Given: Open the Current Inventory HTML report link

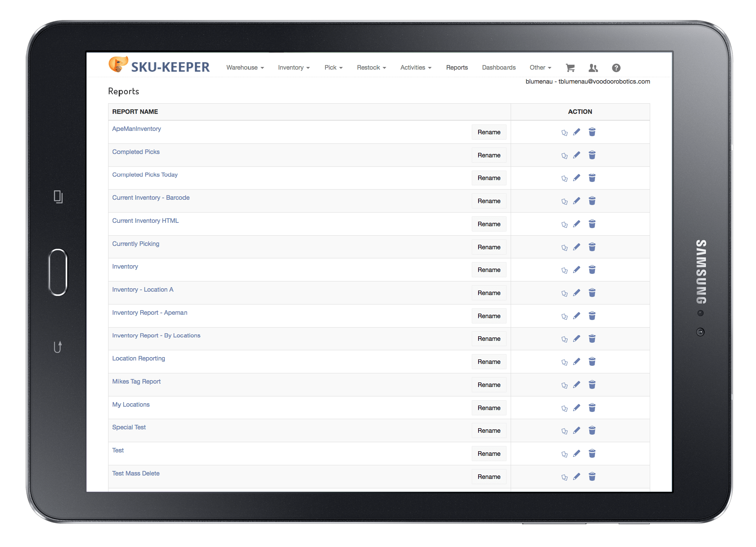Looking at the screenshot, I should 145,221.
